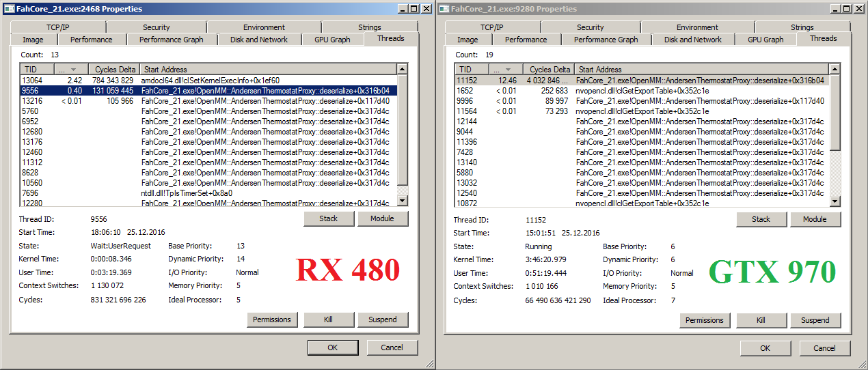The width and height of the screenshot is (868, 370).
Task: Click Module button in right window
Action: point(815,219)
